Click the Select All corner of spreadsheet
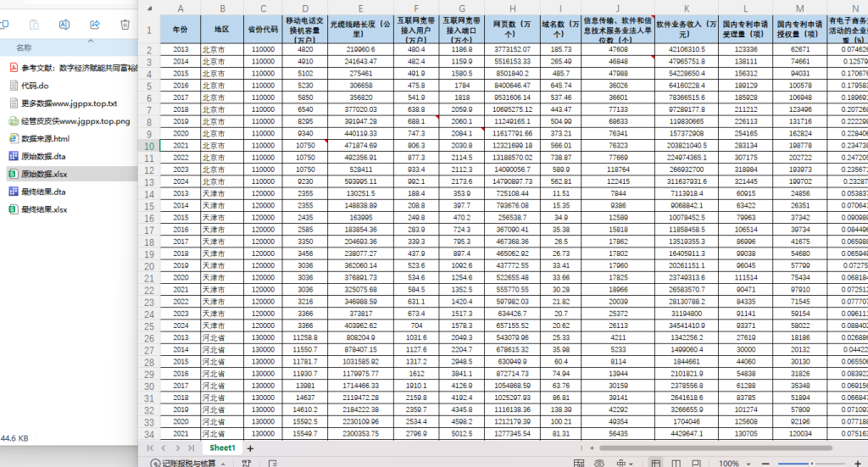 click(x=149, y=8)
